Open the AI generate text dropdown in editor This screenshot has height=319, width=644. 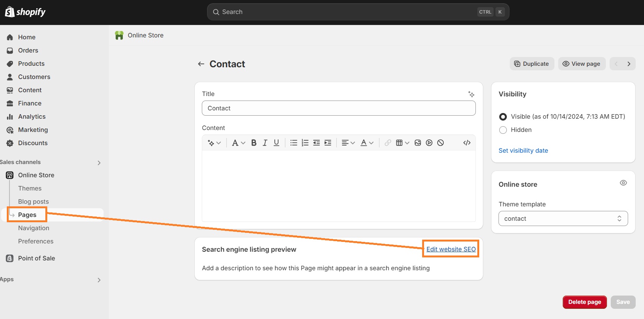pyautogui.click(x=214, y=143)
